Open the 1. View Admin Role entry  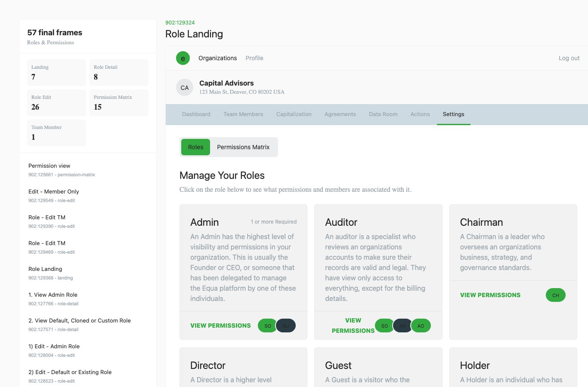88,299
